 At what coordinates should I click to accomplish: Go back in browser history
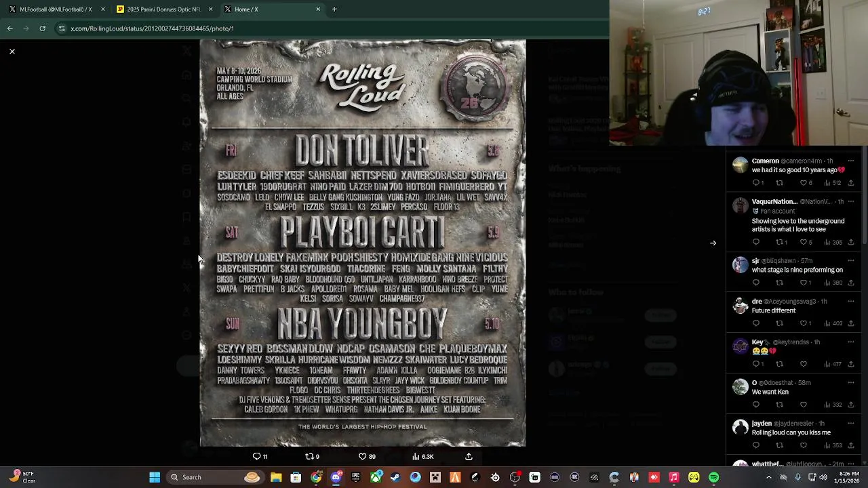[9, 28]
